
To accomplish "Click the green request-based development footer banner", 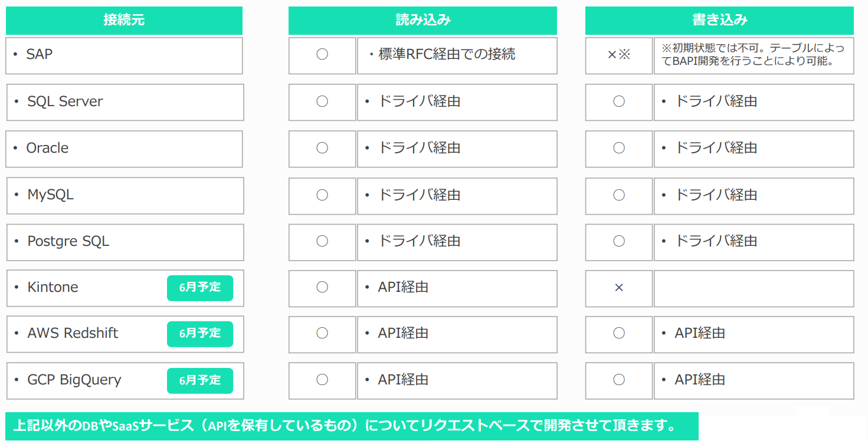I will tap(352, 425).
